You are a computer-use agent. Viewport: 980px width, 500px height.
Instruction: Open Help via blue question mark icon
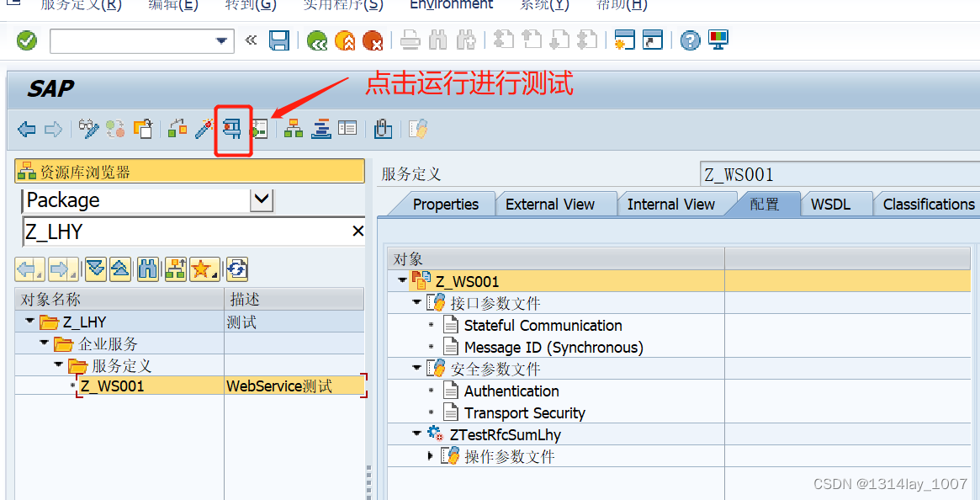click(x=690, y=40)
